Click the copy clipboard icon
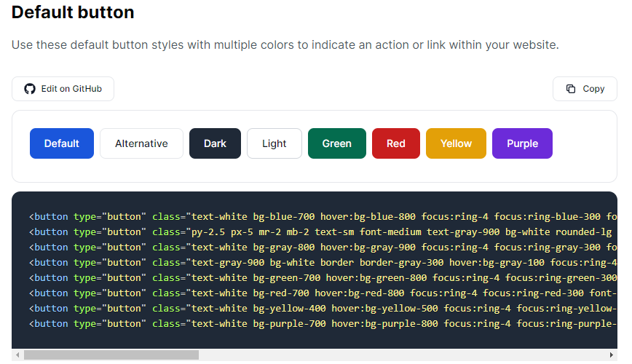This screenshot has width=632, height=364. [x=571, y=89]
